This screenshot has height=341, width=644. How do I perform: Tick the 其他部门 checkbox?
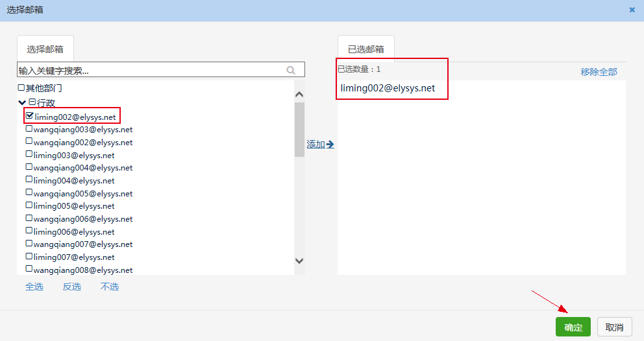coord(21,88)
